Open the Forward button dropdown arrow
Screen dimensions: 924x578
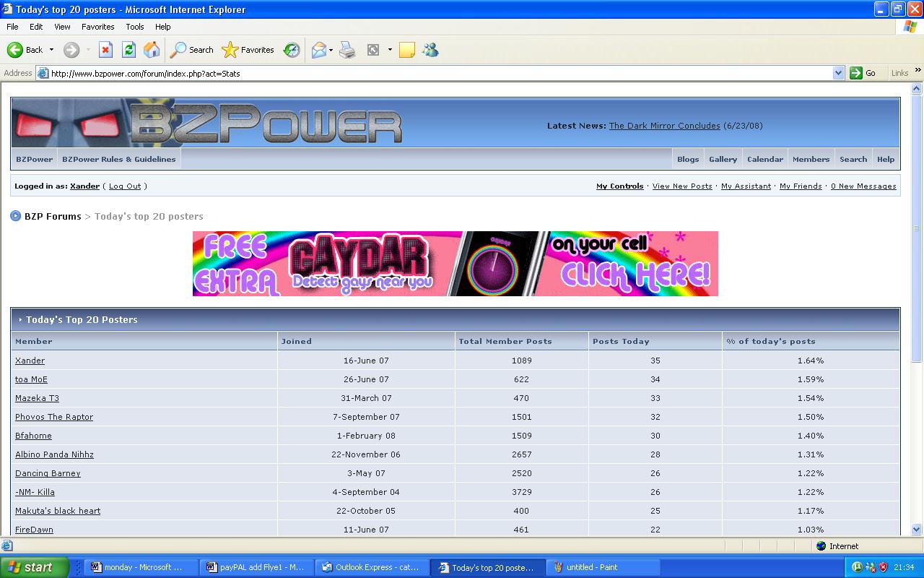88,50
